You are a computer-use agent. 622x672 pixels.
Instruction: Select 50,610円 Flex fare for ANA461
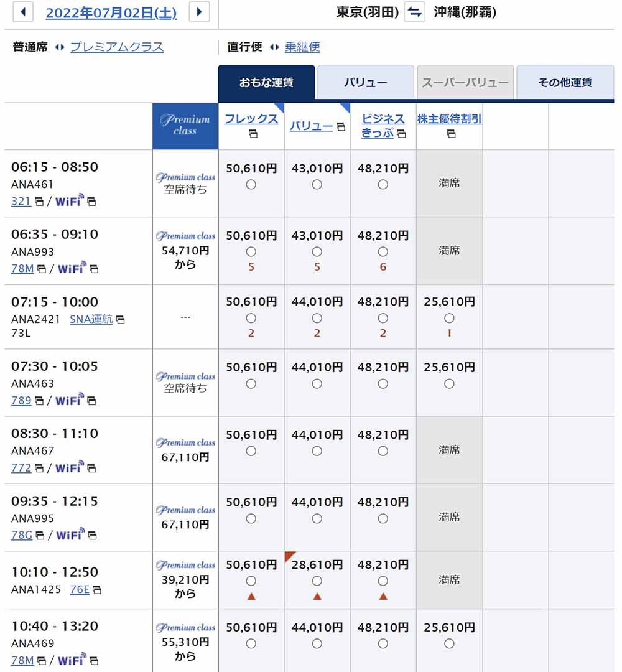tap(251, 185)
